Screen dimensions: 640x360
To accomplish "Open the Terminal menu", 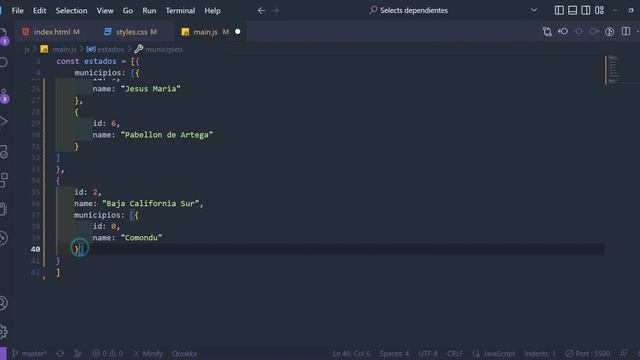I will point(180,11).
